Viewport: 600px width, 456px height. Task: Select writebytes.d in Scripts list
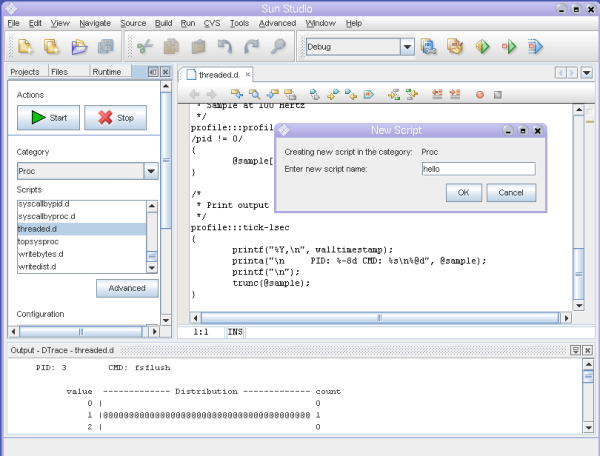tap(82, 254)
